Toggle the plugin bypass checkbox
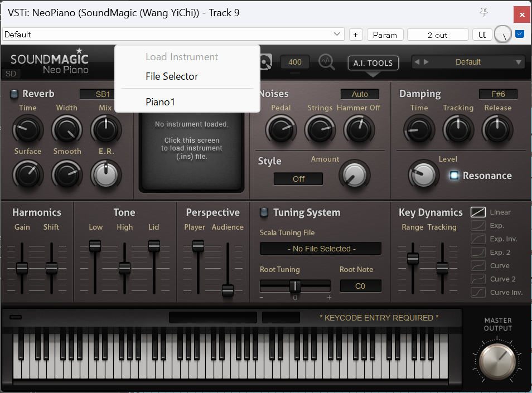 [x=519, y=34]
